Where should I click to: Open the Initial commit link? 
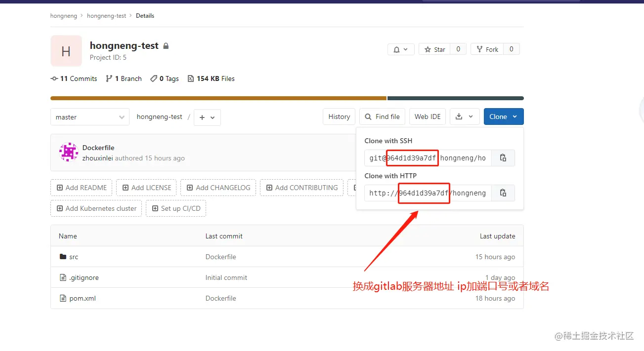[226, 277]
